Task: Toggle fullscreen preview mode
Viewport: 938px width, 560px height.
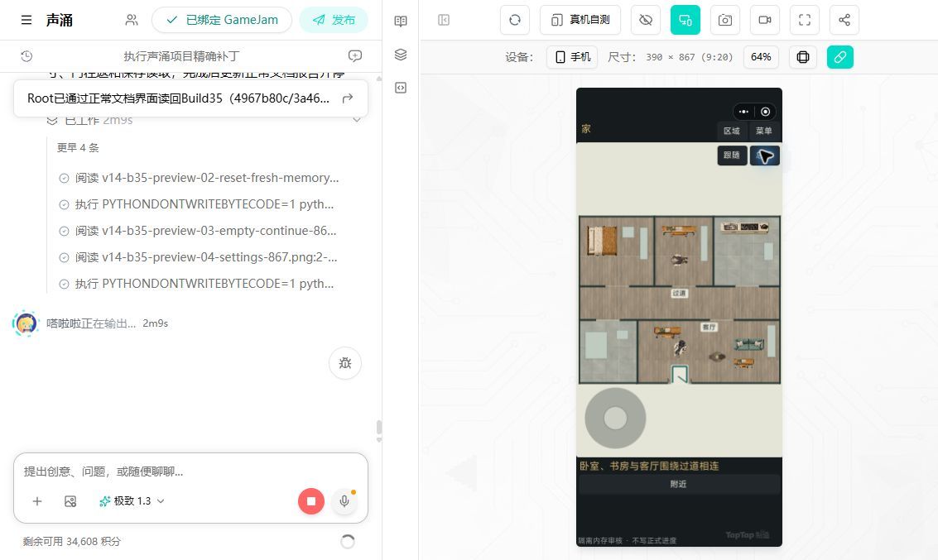Action: (805, 20)
